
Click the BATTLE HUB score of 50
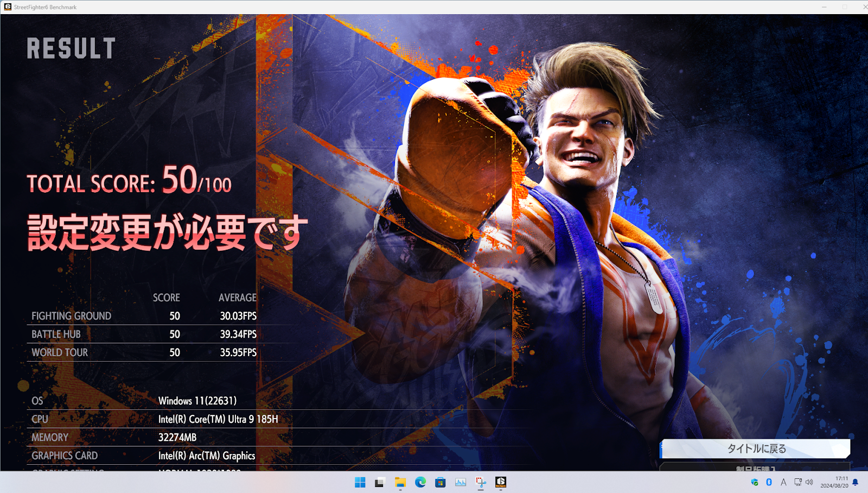[x=175, y=334]
